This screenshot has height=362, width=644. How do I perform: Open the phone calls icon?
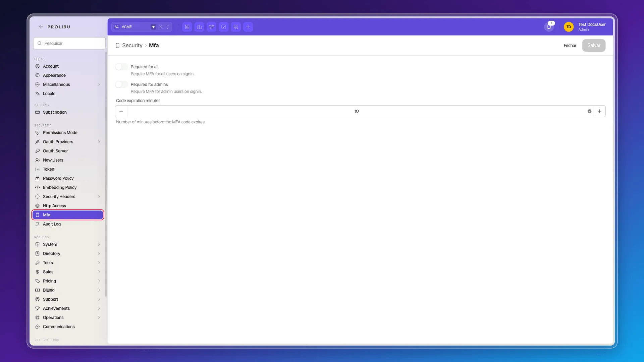click(x=236, y=27)
